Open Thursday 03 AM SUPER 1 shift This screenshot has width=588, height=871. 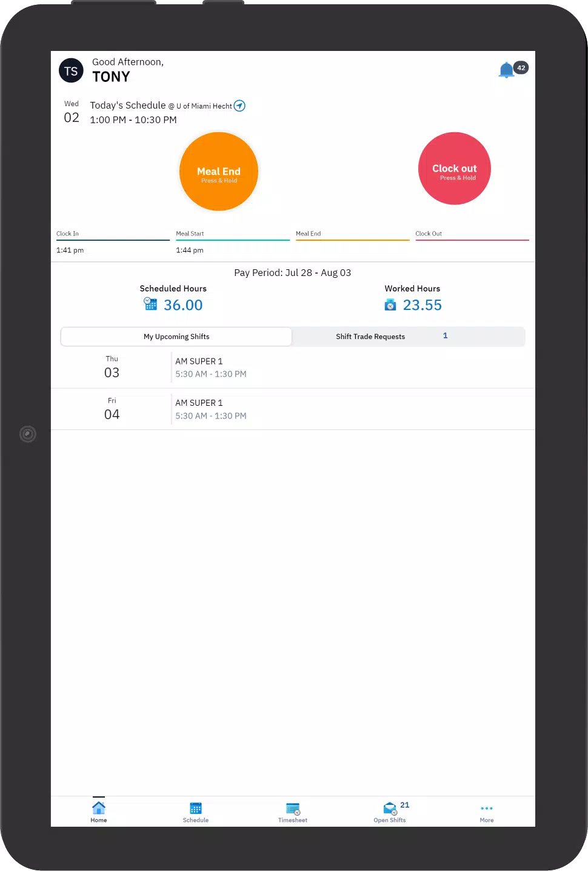pyautogui.click(x=293, y=368)
